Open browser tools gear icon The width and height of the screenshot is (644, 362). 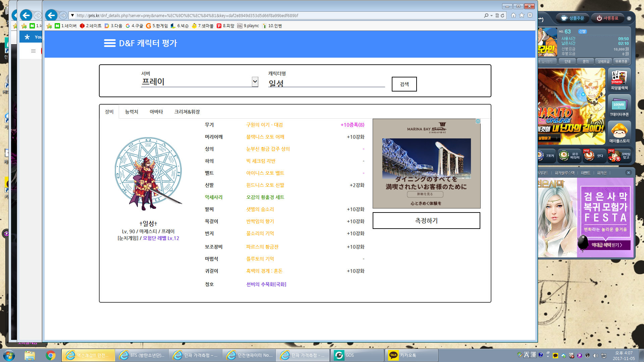coord(530,15)
